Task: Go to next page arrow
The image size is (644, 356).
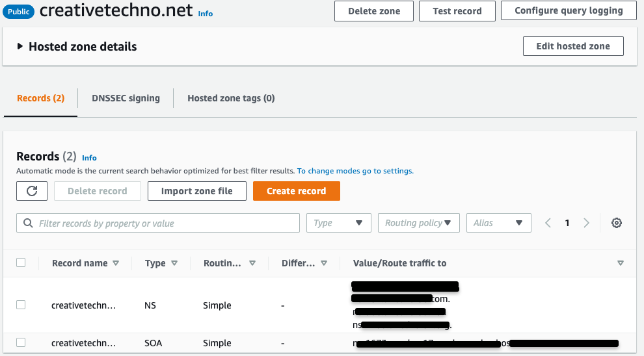Action: click(x=586, y=223)
